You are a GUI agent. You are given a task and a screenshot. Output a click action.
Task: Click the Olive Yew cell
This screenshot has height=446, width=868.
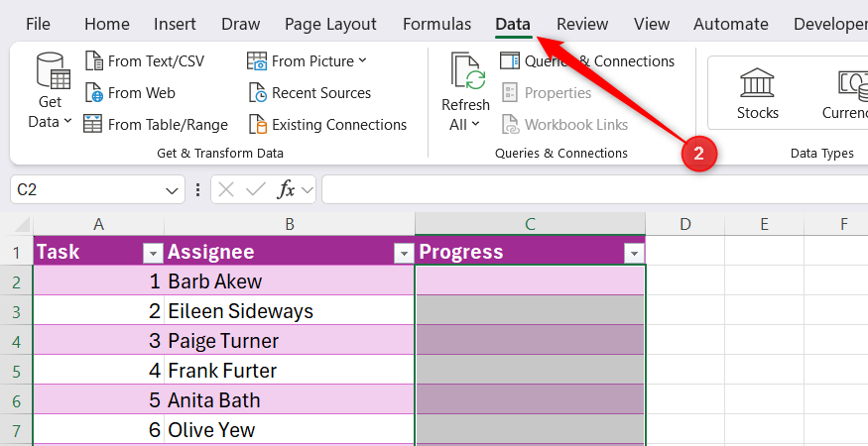[290, 430]
